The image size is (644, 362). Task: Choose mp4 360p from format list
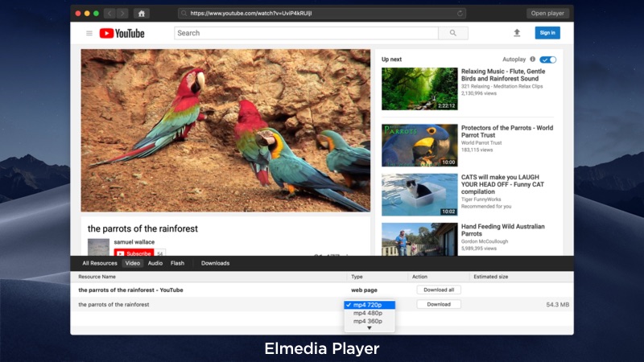tap(368, 321)
